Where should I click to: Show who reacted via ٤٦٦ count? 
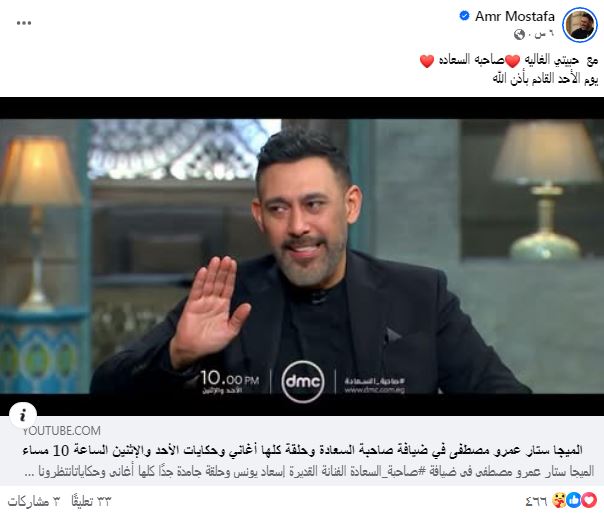[536, 501]
